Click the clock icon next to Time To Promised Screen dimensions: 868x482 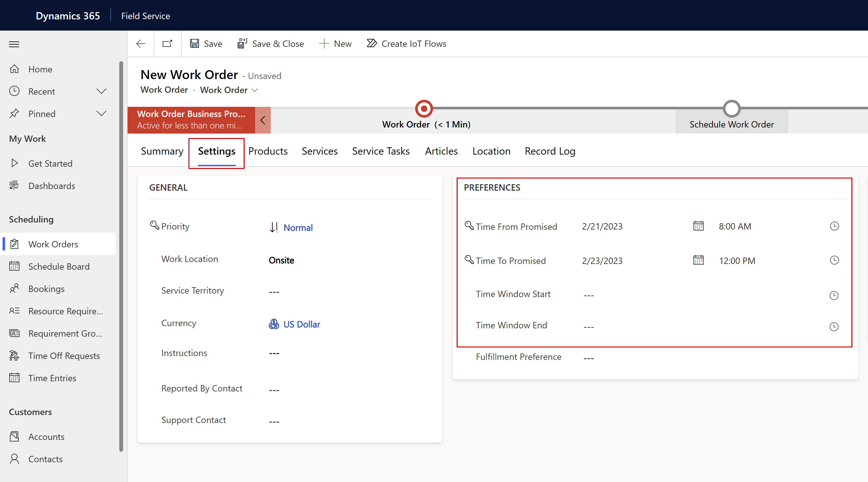pos(834,260)
